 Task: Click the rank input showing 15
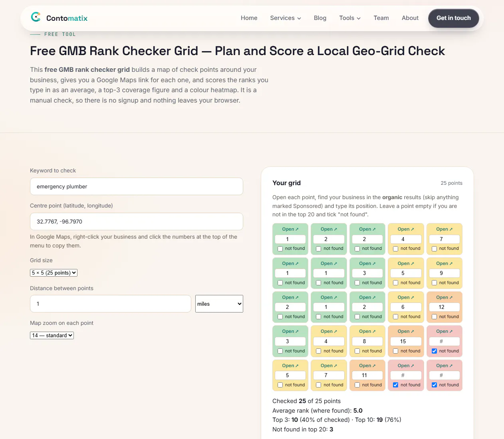[406, 341]
